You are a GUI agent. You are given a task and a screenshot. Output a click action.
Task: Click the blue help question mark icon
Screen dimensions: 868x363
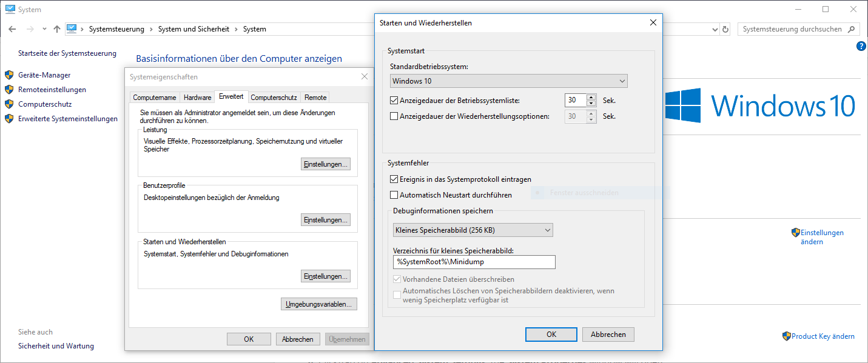tap(861, 46)
